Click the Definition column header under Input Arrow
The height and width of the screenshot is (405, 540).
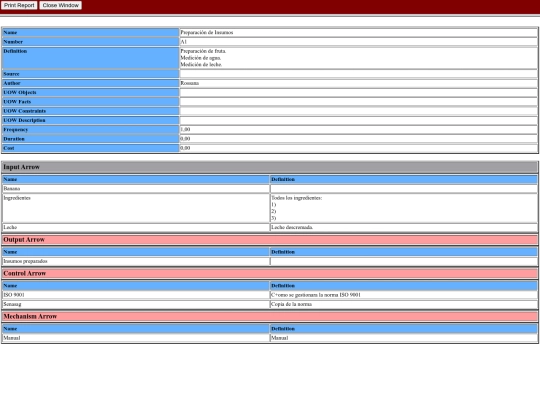coord(404,179)
